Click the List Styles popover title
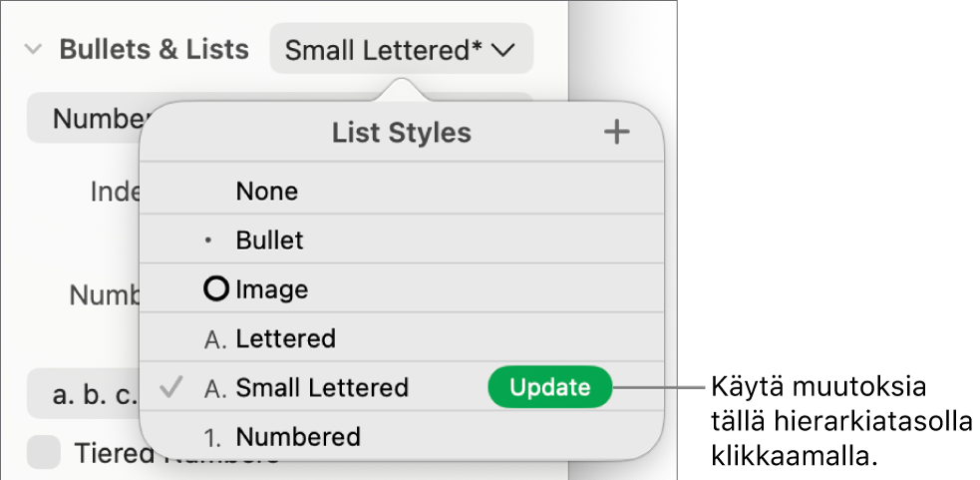This screenshot has width=980, height=480. click(x=401, y=133)
